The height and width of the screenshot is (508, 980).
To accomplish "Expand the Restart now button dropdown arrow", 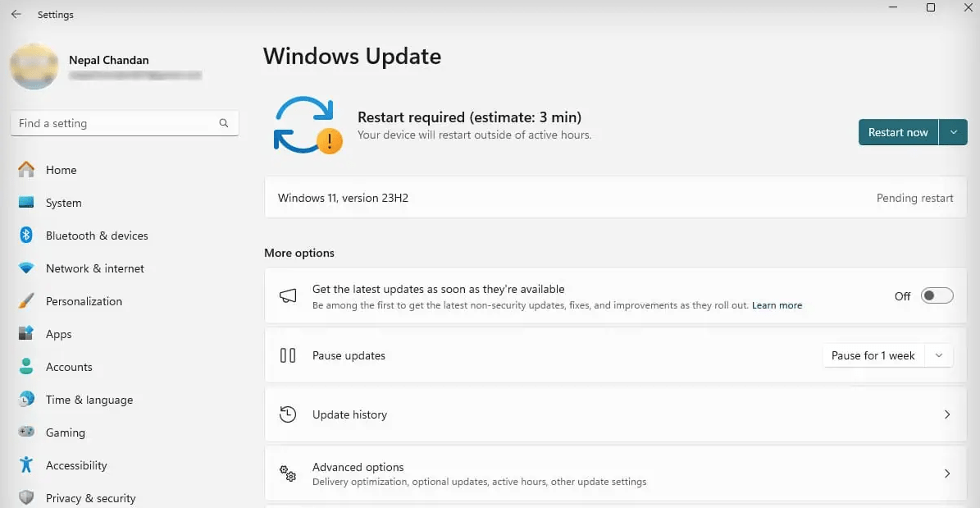I will coord(954,132).
